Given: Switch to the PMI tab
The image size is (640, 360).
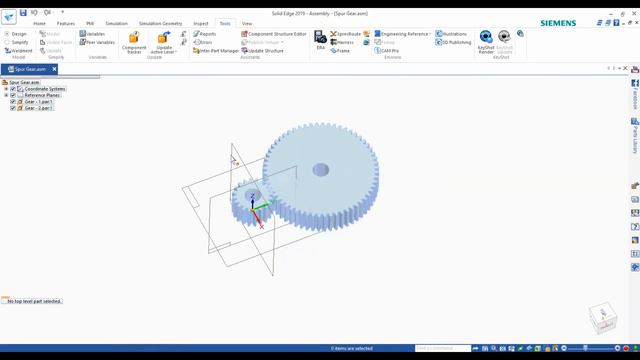Looking at the screenshot, I should coord(90,24).
